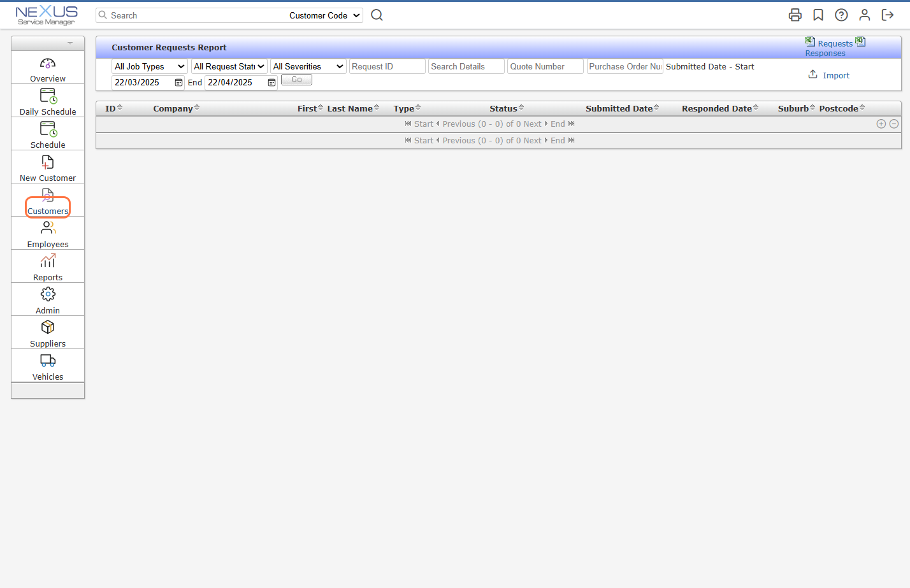Viewport: 910px width, 588px height.
Task: Sort table by Suburb column
Action: pyautogui.click(x=797, y=108)
